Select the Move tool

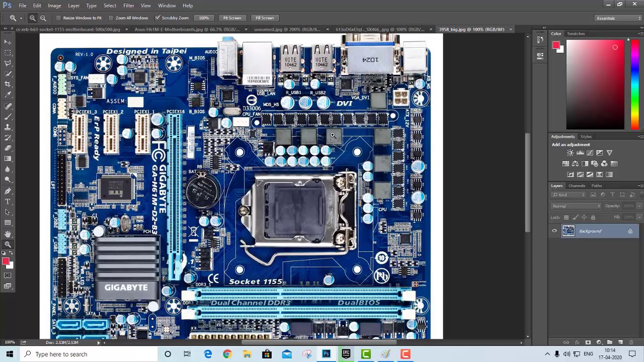(x=8, y=42)
